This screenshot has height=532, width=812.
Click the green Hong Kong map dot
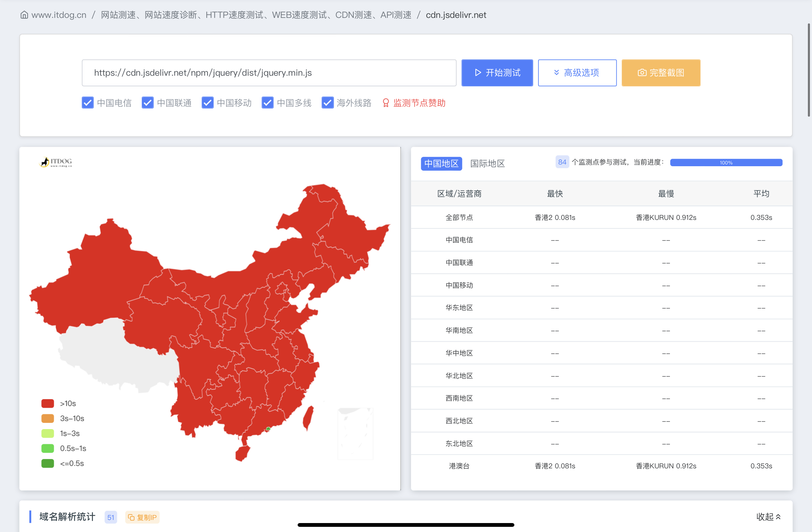click(x=268, y=429)
